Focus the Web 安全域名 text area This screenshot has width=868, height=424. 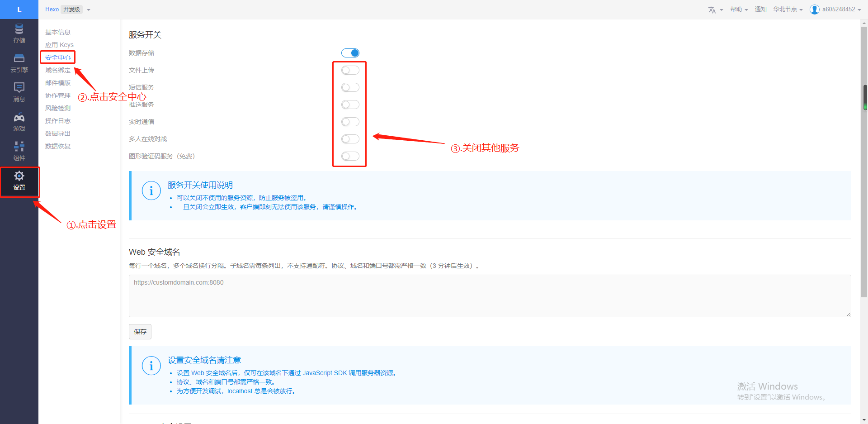(490, 296)
